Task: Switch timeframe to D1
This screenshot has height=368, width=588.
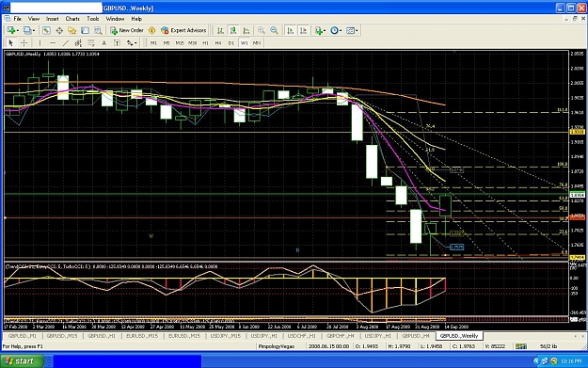Action: [x=231, y=43]
